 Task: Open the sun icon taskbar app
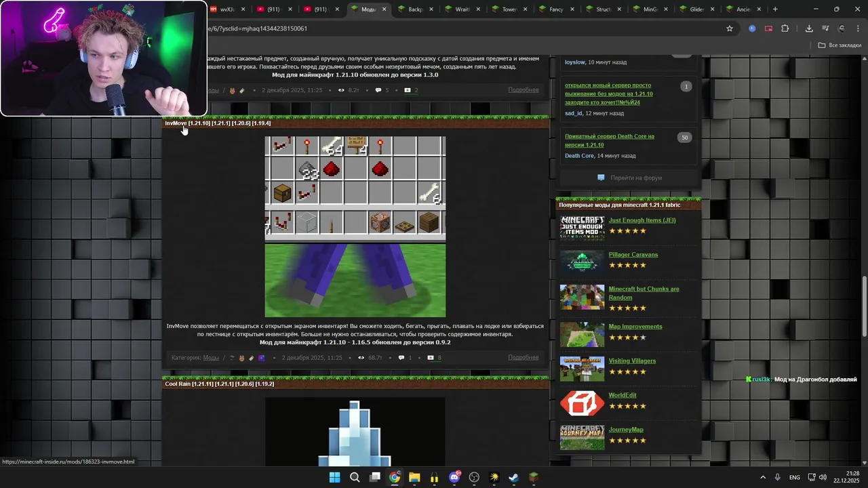pyautogui.click(x=494, y=477)
